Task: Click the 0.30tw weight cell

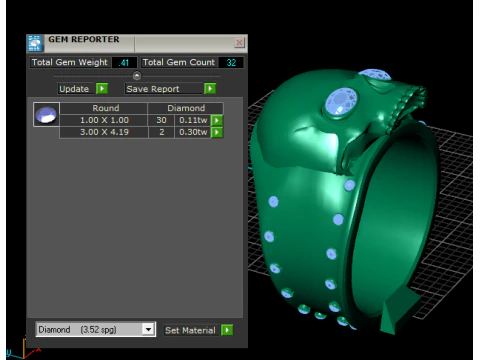Action: pyautogui.click(x=193, y=132)
